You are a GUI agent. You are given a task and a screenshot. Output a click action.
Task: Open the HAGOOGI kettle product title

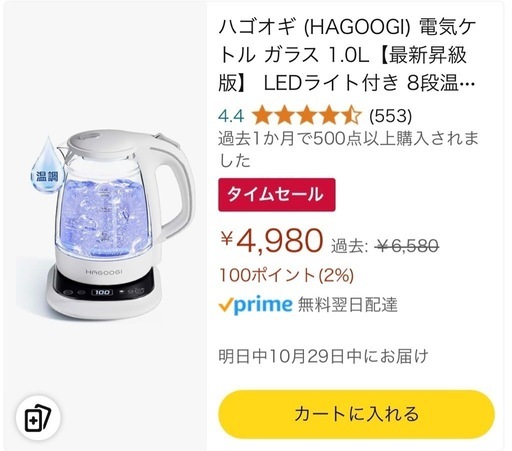point(347,55)
